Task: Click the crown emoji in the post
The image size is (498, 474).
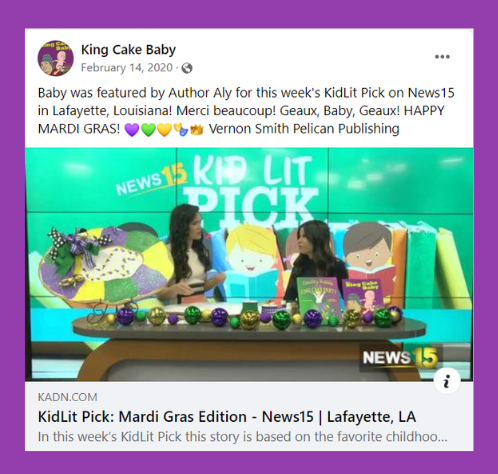Action: (x=197, y=129)
